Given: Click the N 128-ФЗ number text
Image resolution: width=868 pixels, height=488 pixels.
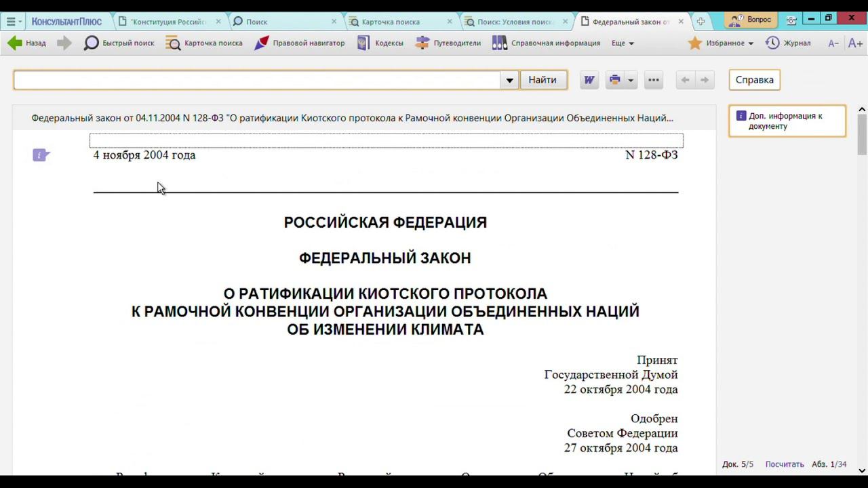Looking at the screenshot, I should point(651,155).
